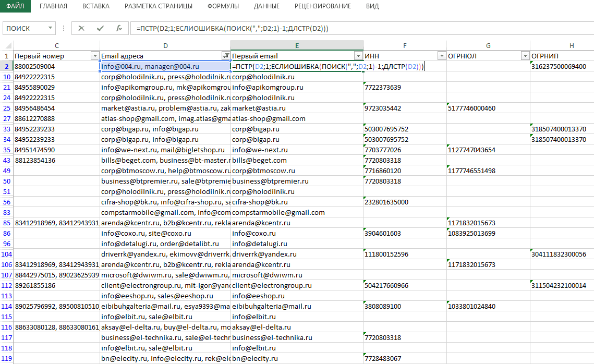594x364 pixels.
Task: Select row 2 header
Action: [7, 67]
